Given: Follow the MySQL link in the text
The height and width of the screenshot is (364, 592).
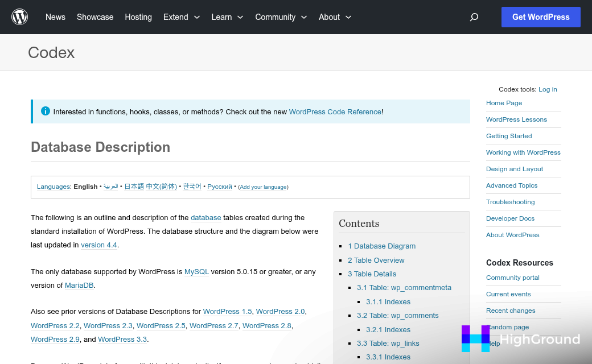Looking at the screenshot, I should coord(196,271).
